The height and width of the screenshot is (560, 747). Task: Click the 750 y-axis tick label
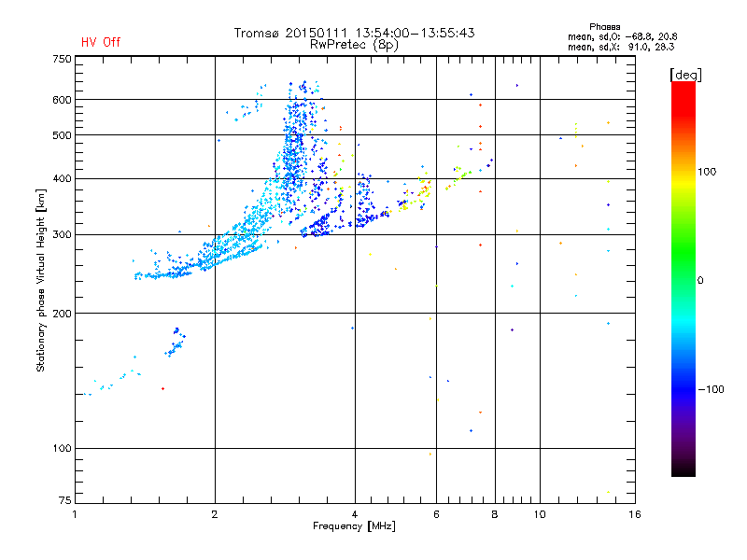pos(62,59)
